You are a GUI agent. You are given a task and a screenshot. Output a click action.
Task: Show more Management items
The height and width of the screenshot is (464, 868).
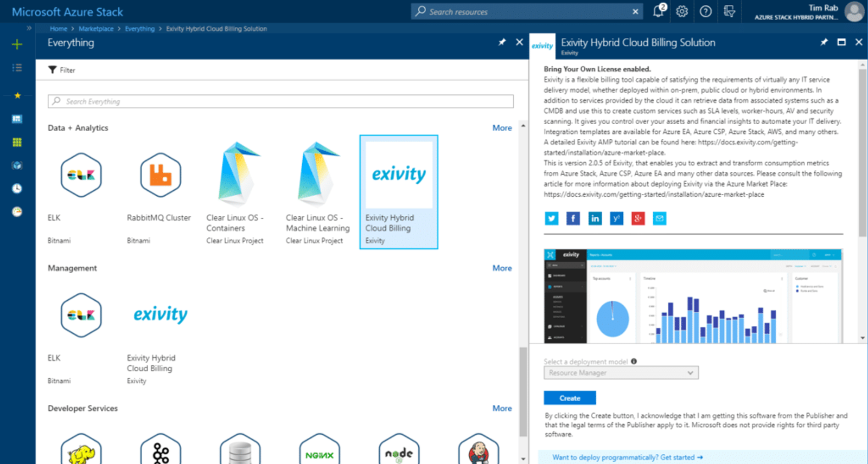click(x=502, y=268)
